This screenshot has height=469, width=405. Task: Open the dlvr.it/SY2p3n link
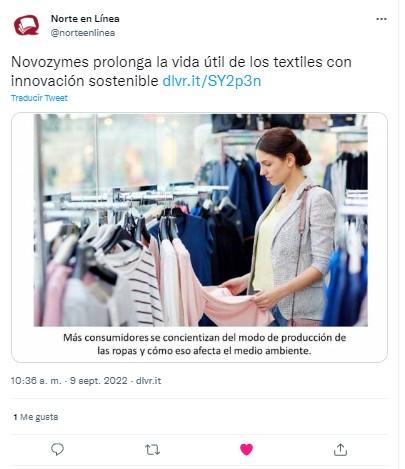pos(211,81)
